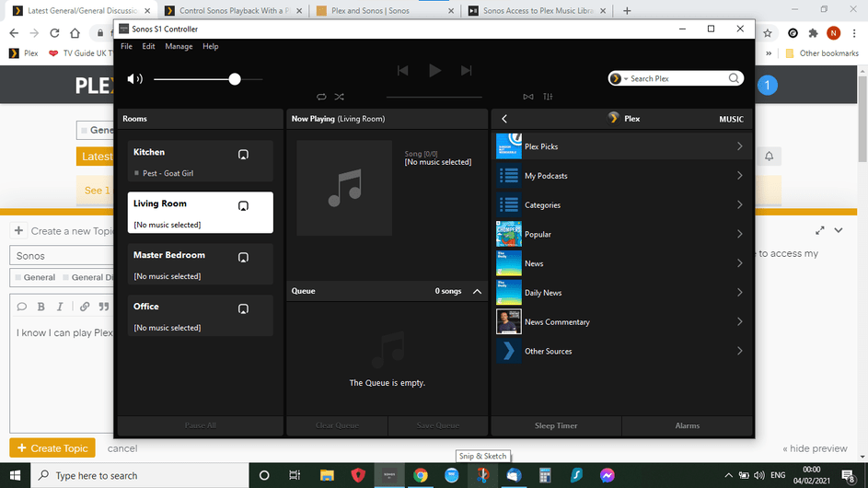Toggle repeat mode
The height and width of the screenshot is (488, 868).
point(321,97)
